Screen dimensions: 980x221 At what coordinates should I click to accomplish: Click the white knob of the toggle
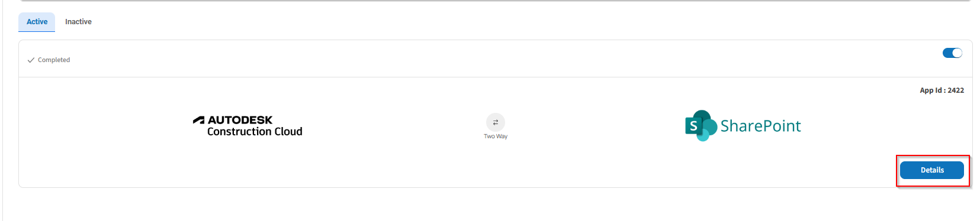[957, 53]
